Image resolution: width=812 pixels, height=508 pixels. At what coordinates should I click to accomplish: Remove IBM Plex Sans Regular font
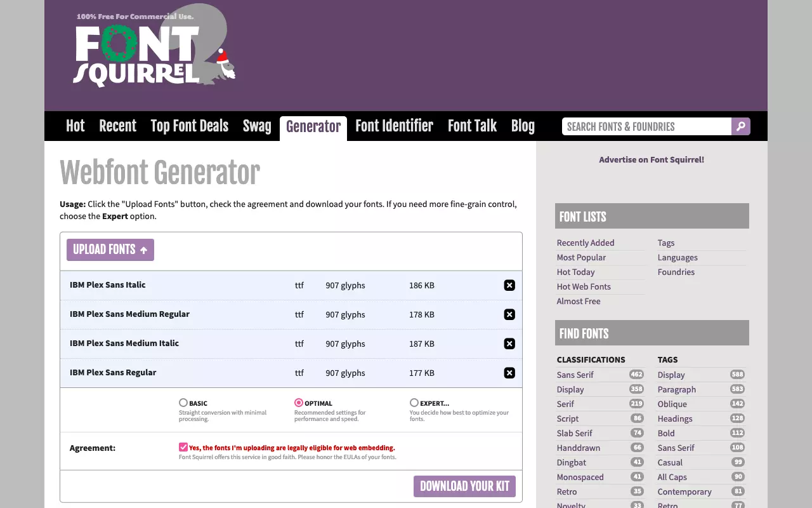[509, 373]
